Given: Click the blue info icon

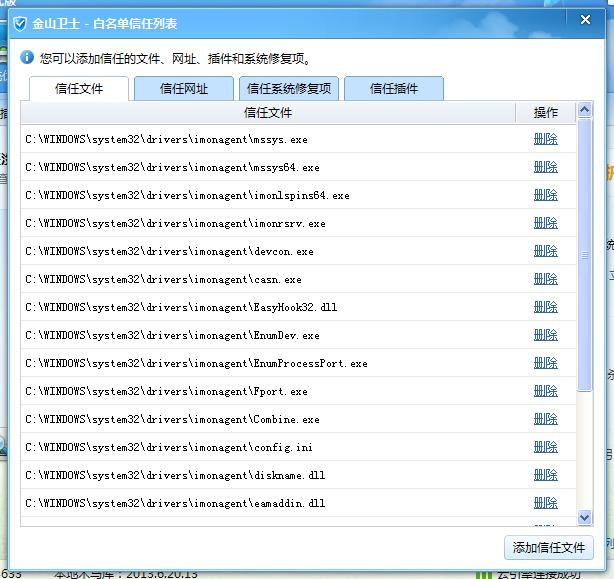Looking at the screenshot, I should (27, 58).
